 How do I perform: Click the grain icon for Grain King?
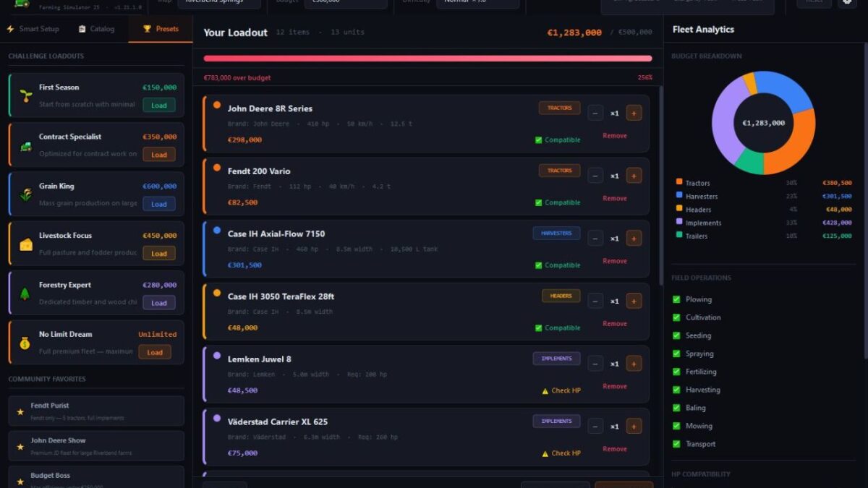tap(25, 194)
